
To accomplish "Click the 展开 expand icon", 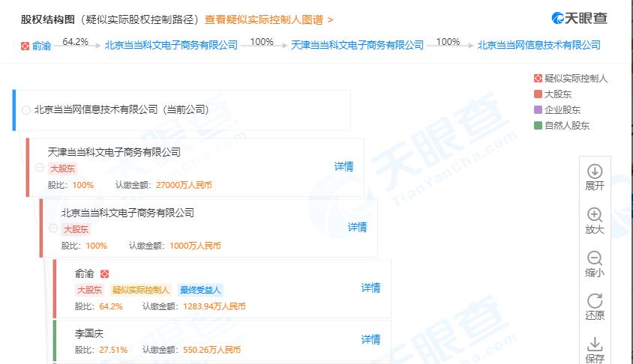I will [x=594, y=172].
